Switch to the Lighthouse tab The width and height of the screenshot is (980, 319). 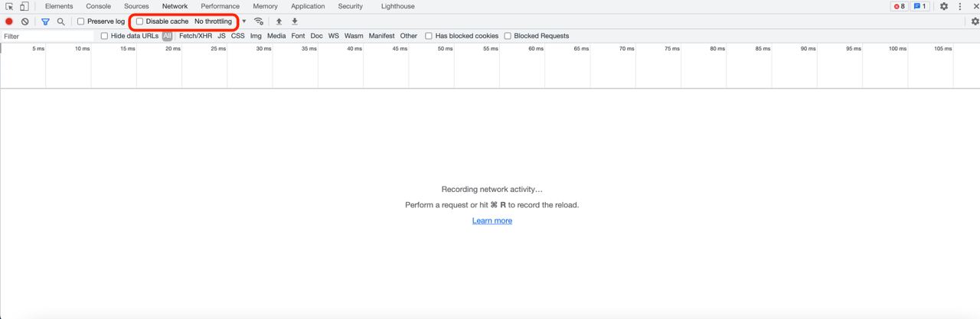coord(398,6)
